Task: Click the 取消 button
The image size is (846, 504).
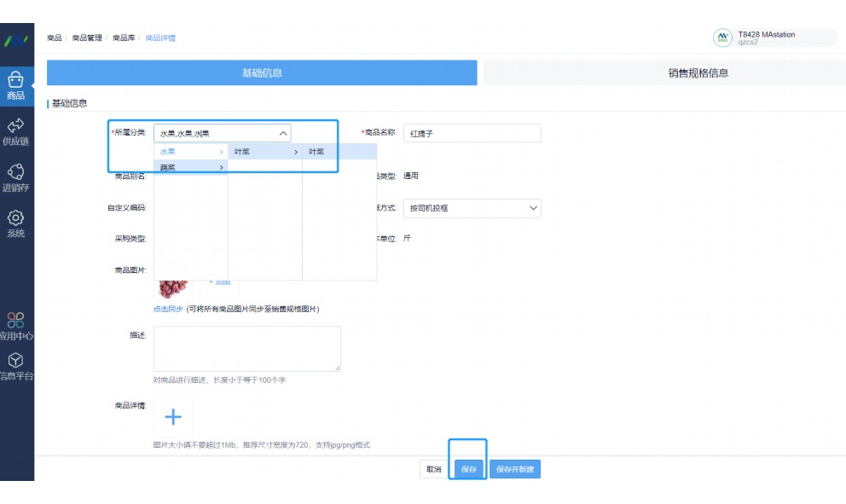Action: [x=434, y=469]
